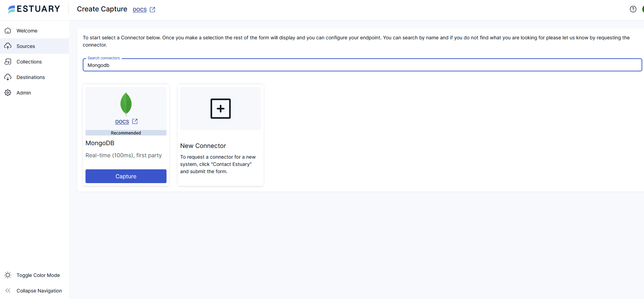
Task: Open DOCS link next to Create Capture
Action: point(140,10)
